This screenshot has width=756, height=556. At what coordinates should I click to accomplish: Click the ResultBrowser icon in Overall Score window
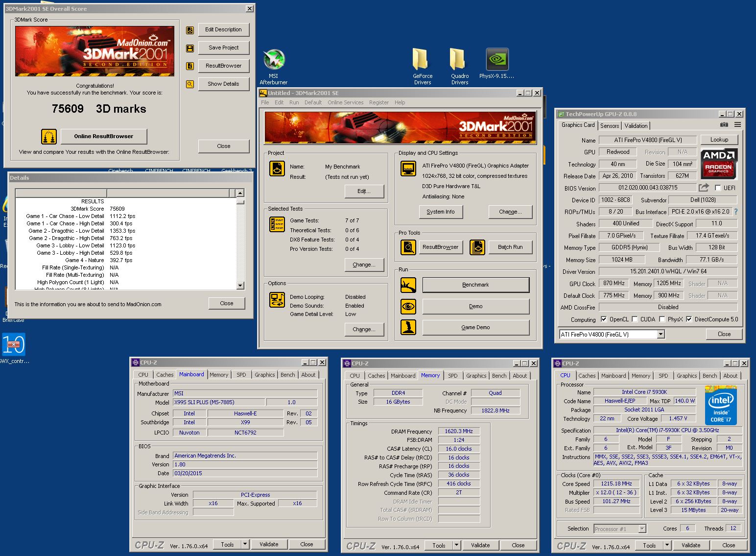(x=190, y=66)
